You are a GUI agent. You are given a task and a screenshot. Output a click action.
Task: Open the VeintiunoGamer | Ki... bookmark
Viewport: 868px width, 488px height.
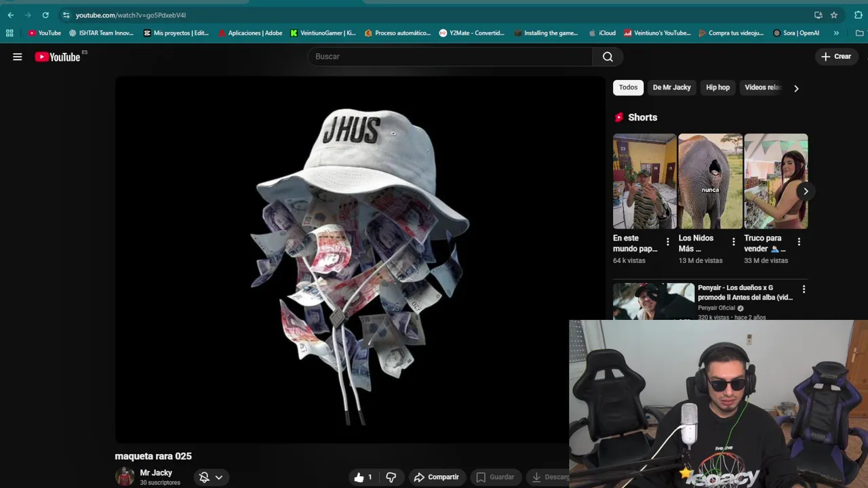pyautogui.click(x=323, y=33)
